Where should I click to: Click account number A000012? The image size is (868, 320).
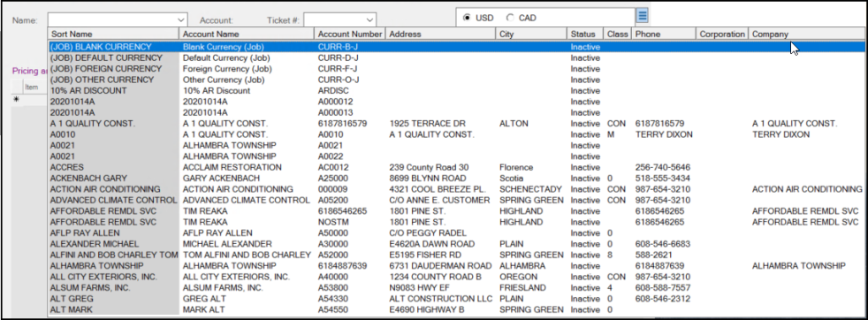point(336,102)
